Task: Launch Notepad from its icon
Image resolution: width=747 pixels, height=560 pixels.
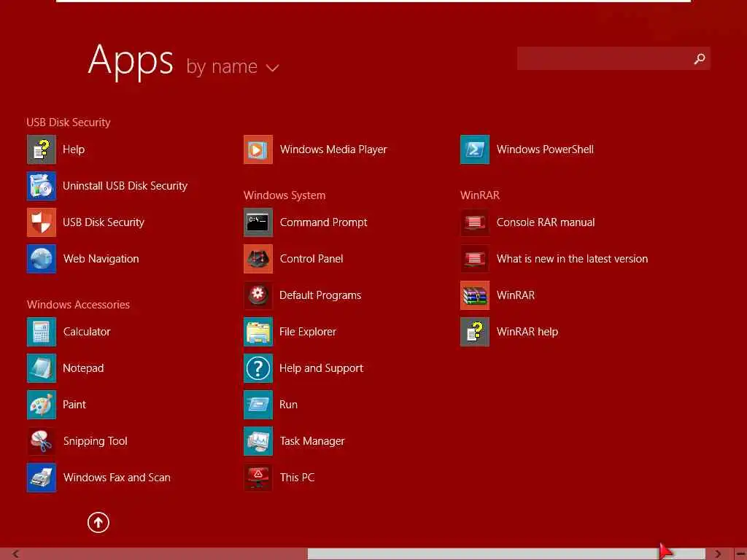Action: (x=42, y=368)
